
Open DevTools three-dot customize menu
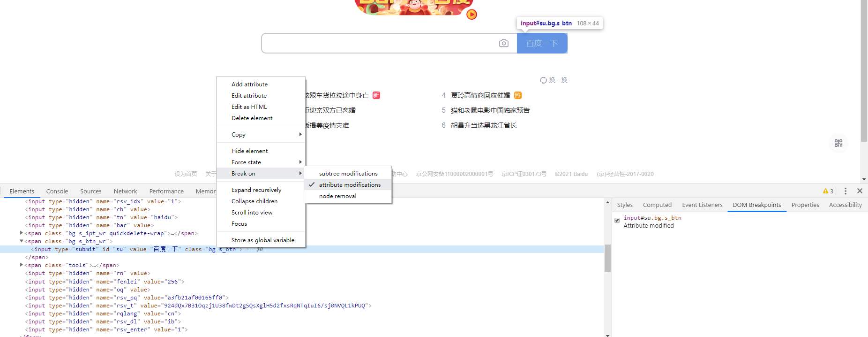tap(846, 191)
